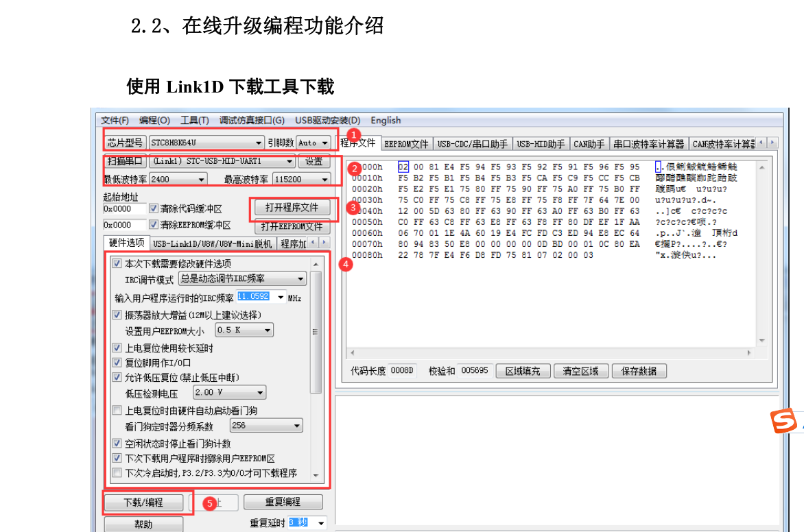Open the 重复延时 3 秒 dropdown

point(321,523)
